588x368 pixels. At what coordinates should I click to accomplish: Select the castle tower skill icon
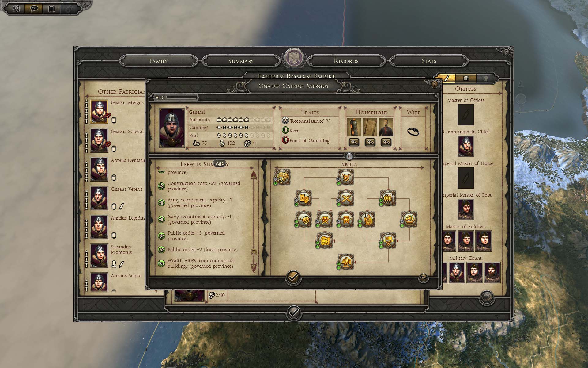[304, 198]
